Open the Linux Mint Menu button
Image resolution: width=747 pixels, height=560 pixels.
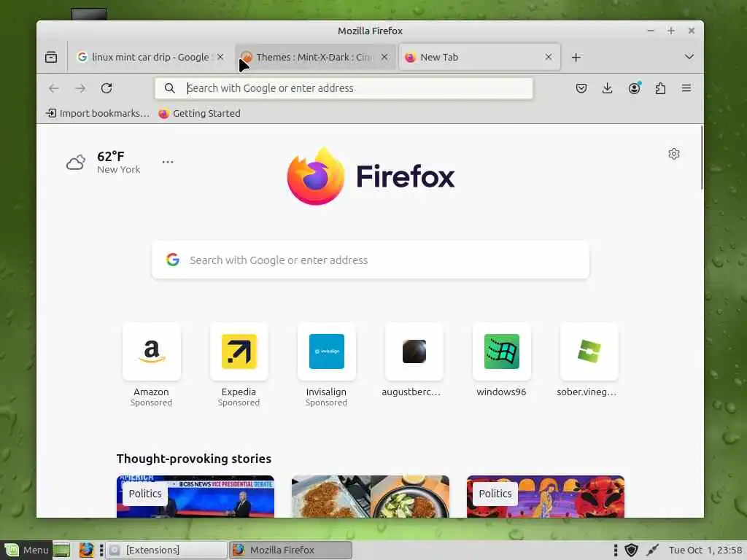pyautogui.click(x=26, y=550)
